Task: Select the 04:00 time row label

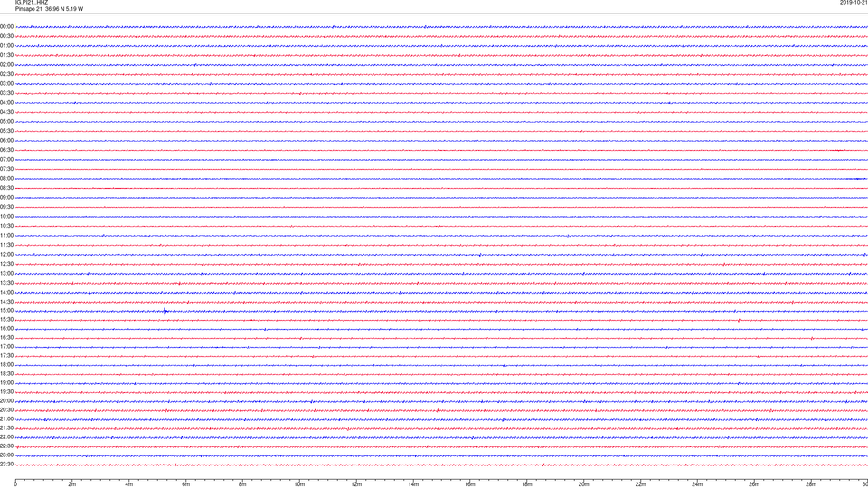Action: coord(6,102)
